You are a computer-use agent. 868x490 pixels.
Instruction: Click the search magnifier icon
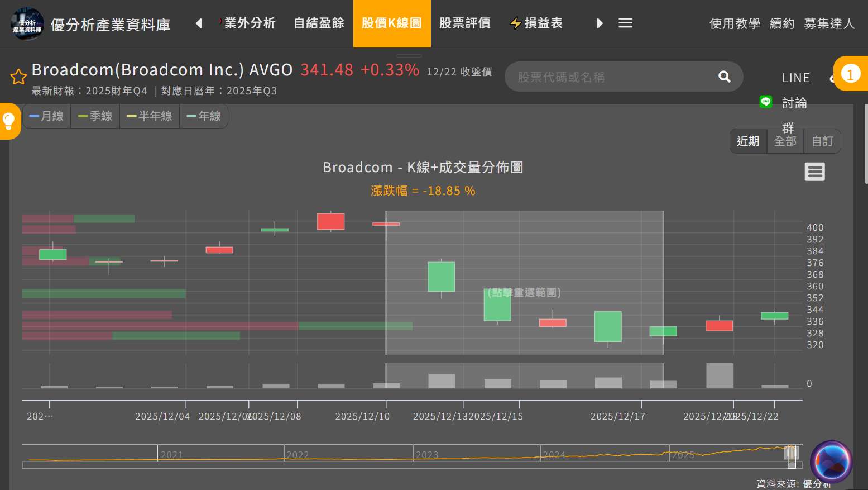tap(724, 77)
